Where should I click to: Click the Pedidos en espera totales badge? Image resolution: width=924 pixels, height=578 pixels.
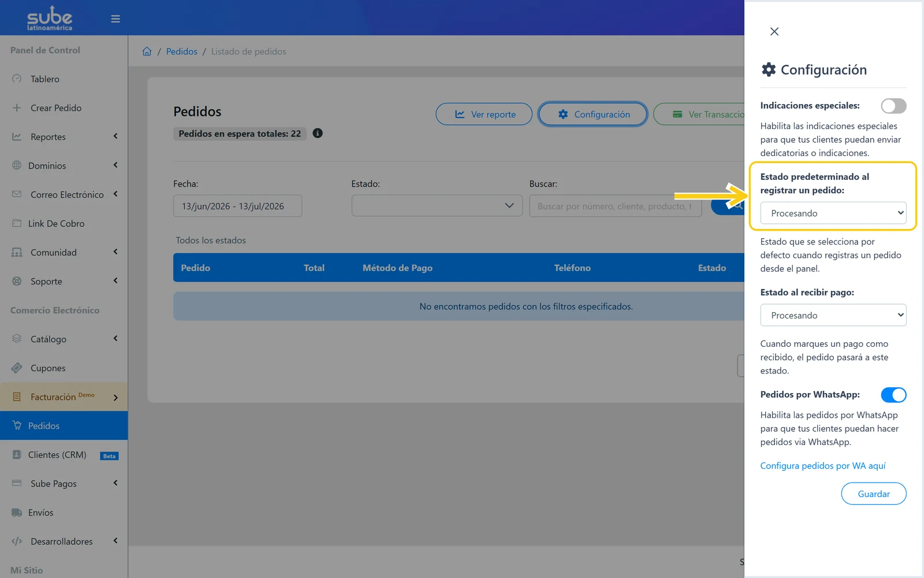pyautogui.click(x=240, y=134)
